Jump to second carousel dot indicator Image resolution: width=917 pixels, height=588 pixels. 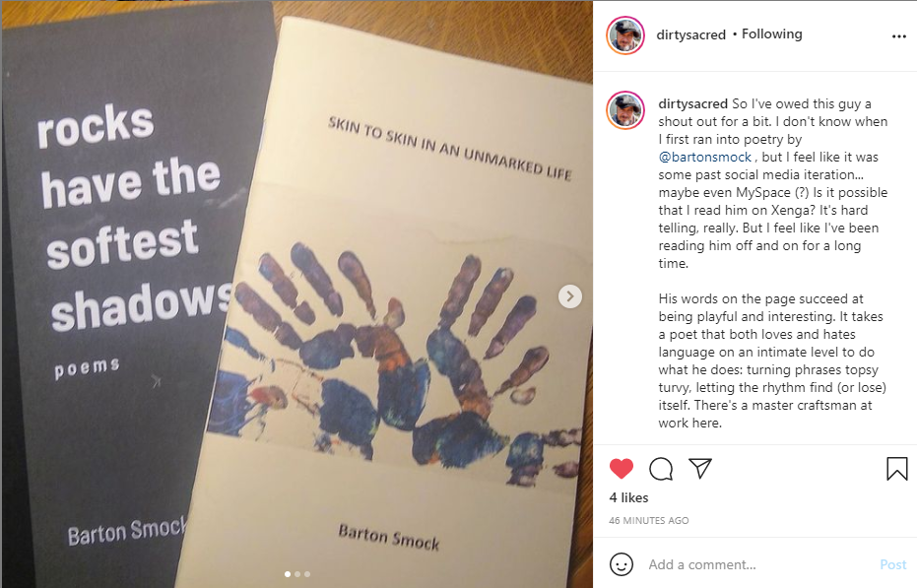tap(297, 574)
